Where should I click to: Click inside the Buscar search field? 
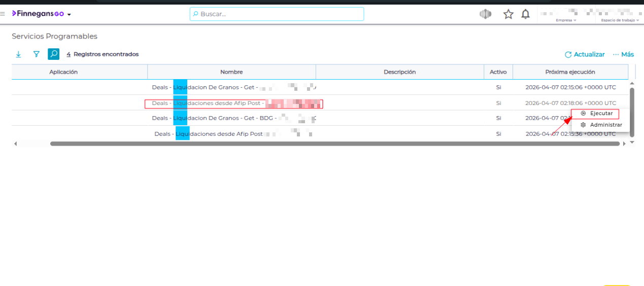tap(277, 14)
